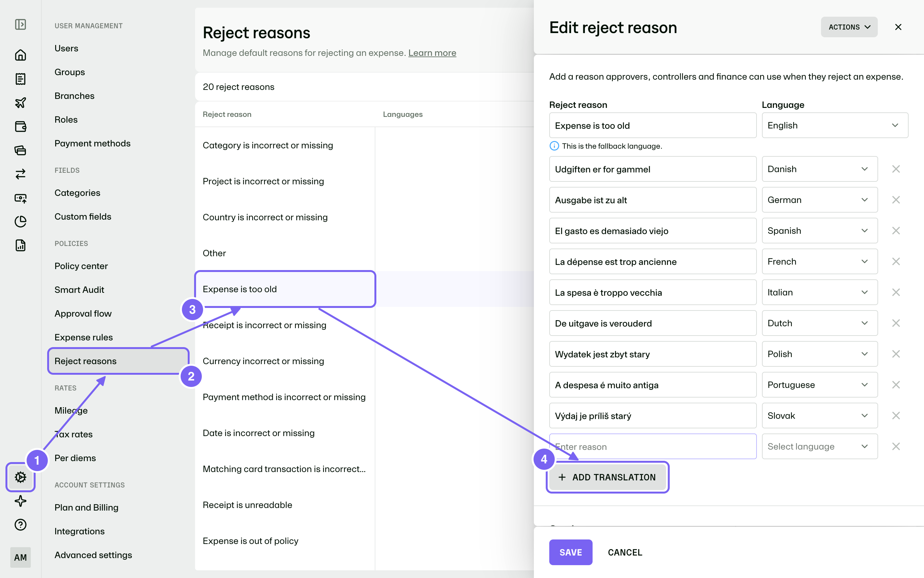Open Plan and Billing settings
Viewport: 924px width, 578px height.
[87, 507]
